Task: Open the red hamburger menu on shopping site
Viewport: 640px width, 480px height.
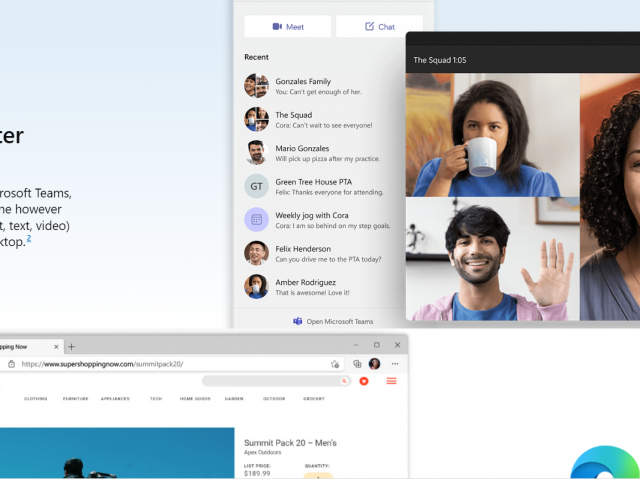Action: tap(391, 381)
